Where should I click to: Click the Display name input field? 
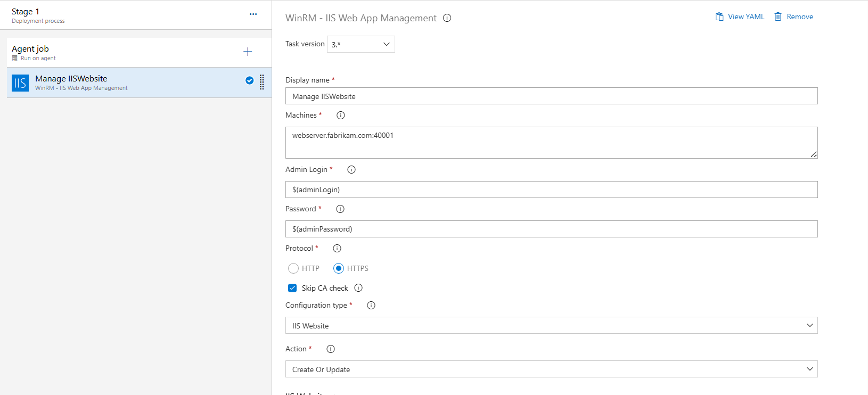click(x=552, y=96)
